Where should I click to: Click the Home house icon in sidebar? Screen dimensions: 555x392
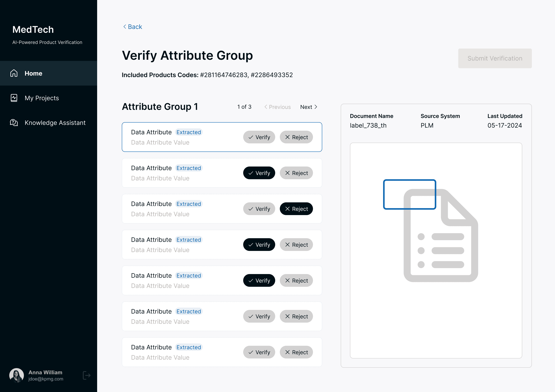[14, 73]
